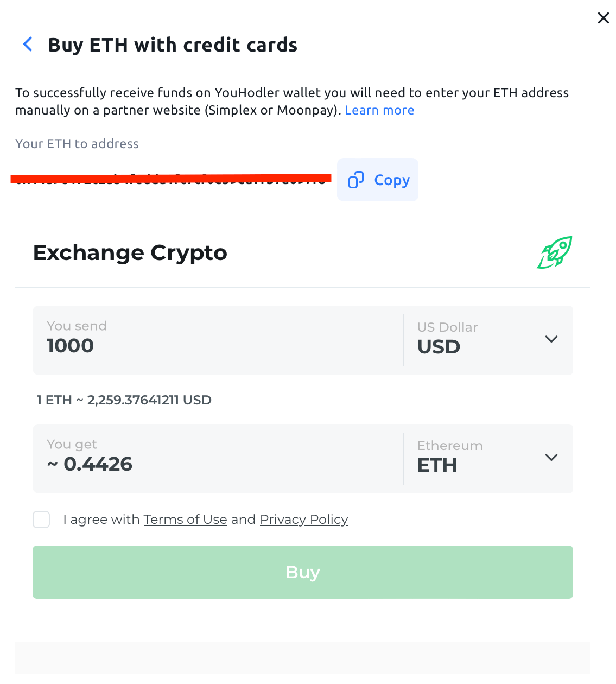Open the Terms of Use link
This screenshot has height=684, width=616.
point(185,520)
